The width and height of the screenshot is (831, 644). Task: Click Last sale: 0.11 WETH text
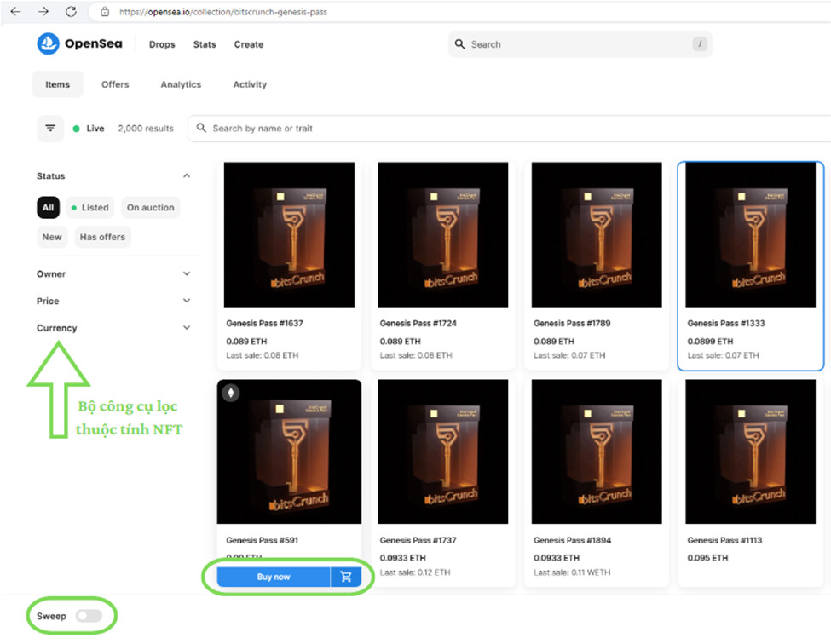(x=572, y=572)
